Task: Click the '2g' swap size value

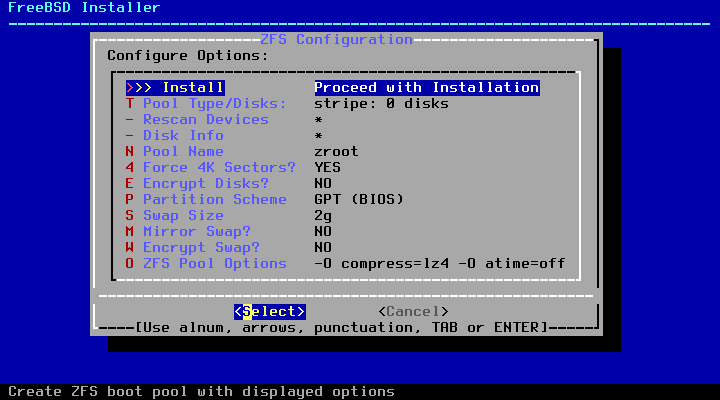Action: tap(323, 215)
